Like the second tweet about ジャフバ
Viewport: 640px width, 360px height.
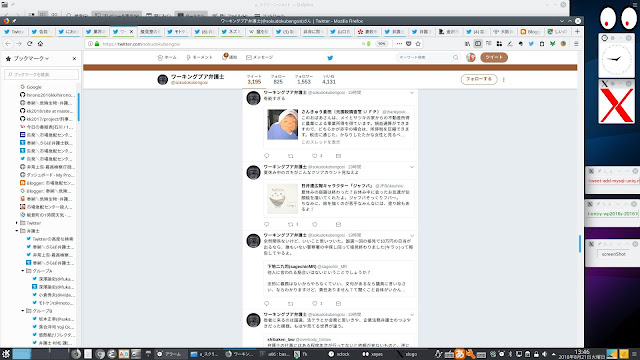[x=314, y=224]
